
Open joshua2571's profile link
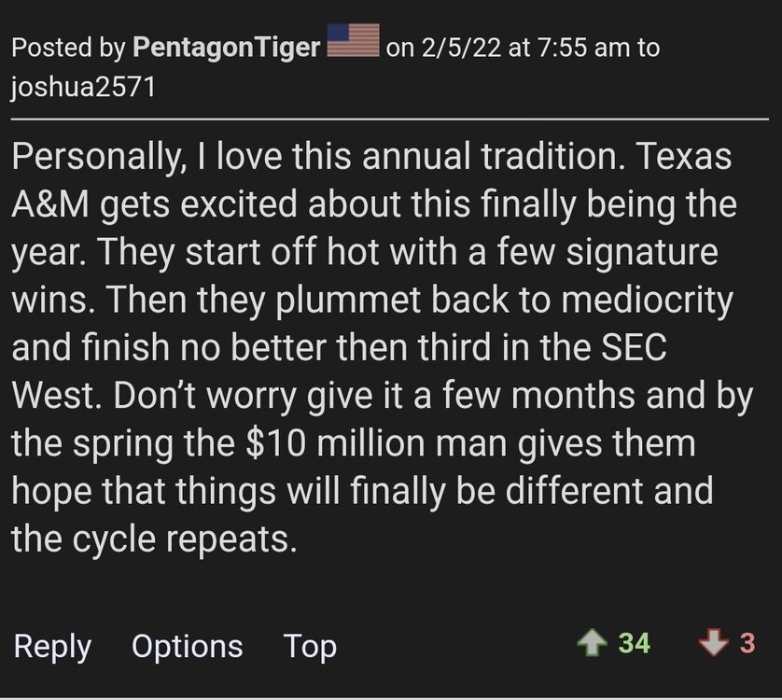point(85,90)
